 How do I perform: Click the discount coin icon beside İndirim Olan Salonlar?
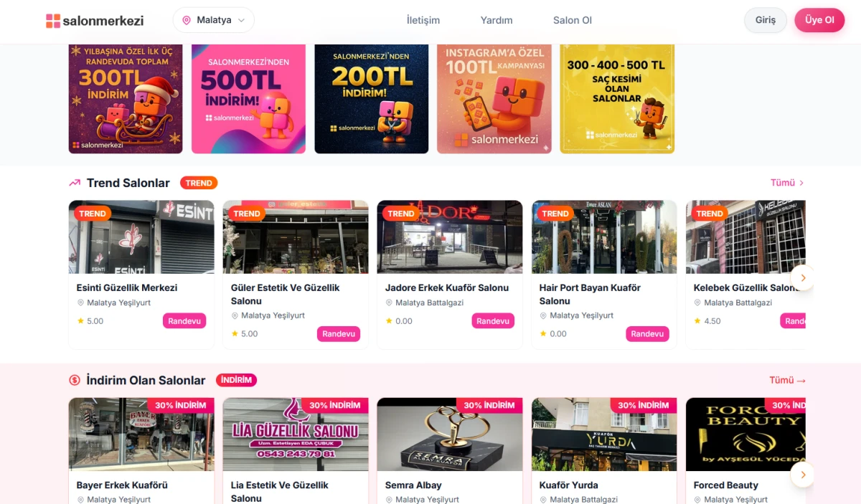[x=75, y=380]
